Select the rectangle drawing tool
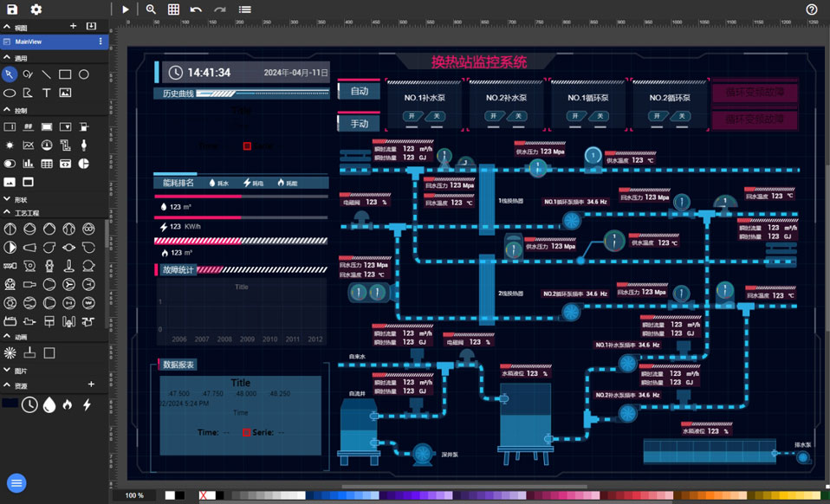Image resolution: width=830 pixels, height=504 pixels. 65,75
